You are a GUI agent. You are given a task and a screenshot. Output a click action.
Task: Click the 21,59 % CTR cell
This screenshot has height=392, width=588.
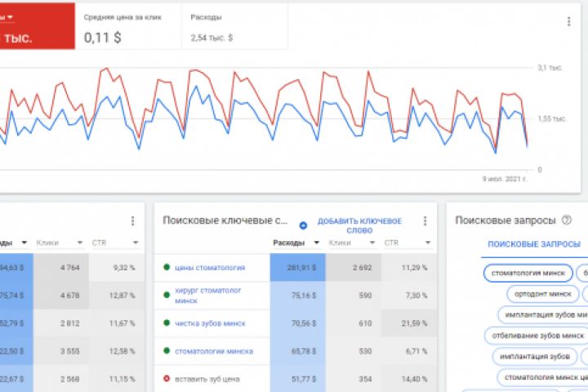tap(409, 323)
